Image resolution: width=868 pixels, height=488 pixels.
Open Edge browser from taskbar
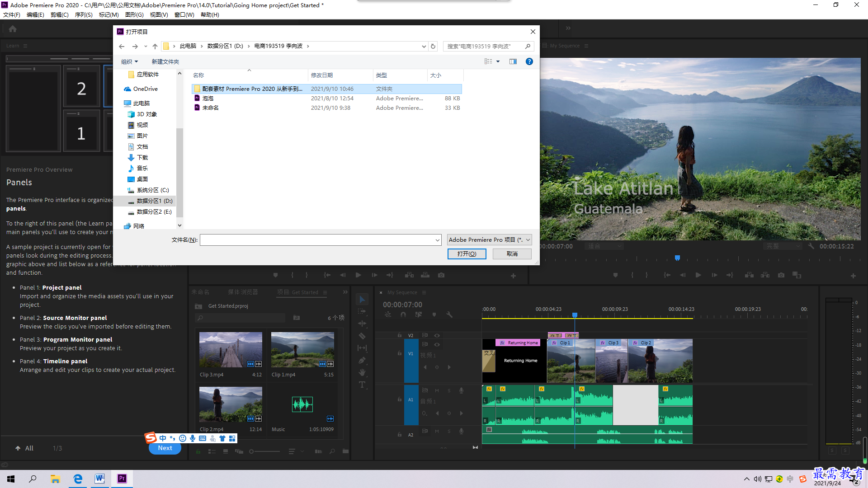78,479
